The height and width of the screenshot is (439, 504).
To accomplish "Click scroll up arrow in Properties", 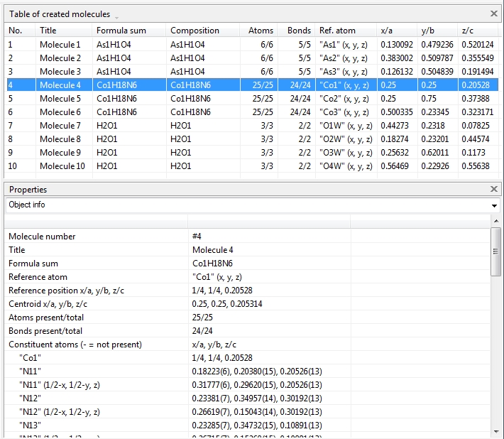I will click(x=495, y=222).
